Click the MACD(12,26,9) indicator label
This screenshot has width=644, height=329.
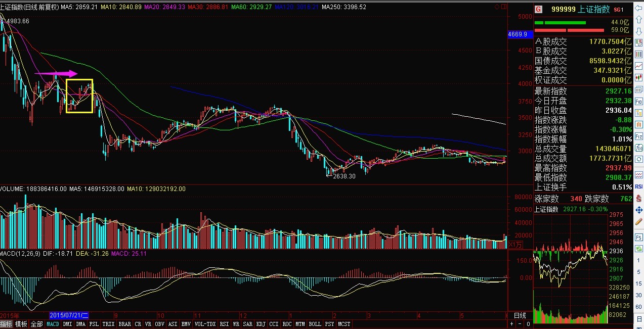[x=21, y=253]
